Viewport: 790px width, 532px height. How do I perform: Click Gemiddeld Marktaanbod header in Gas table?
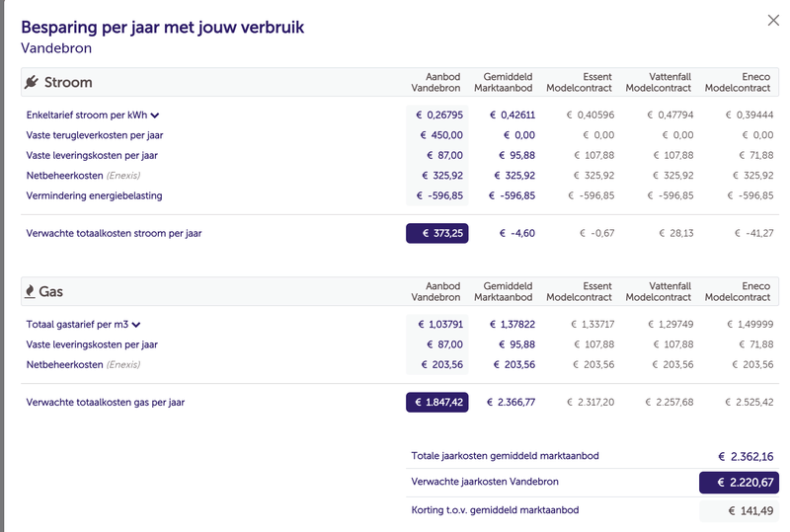point(505,292)
